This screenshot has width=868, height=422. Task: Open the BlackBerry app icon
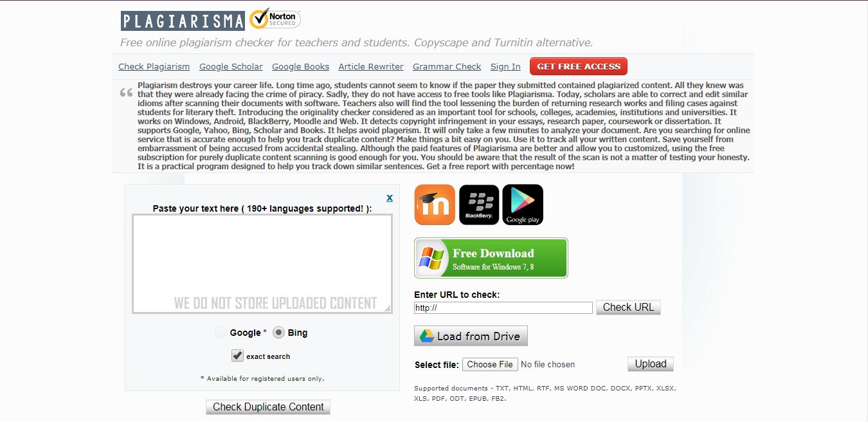[x=479, y=205]
